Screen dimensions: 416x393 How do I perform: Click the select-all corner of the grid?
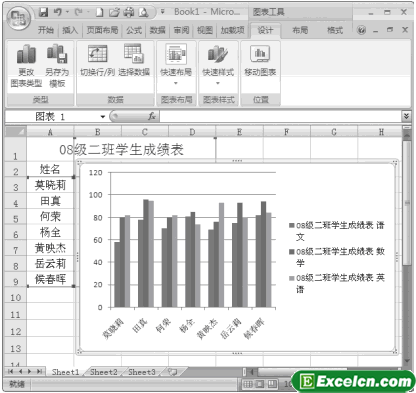[x=16, y=132]
